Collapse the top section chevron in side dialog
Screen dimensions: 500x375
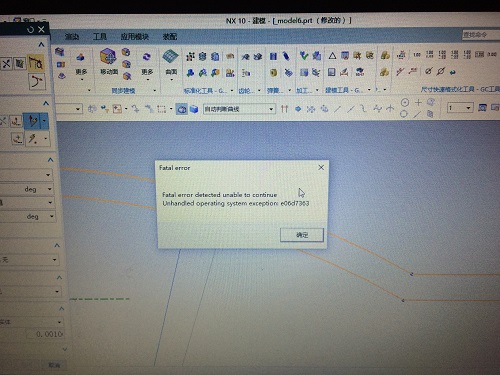coord(41,45)
